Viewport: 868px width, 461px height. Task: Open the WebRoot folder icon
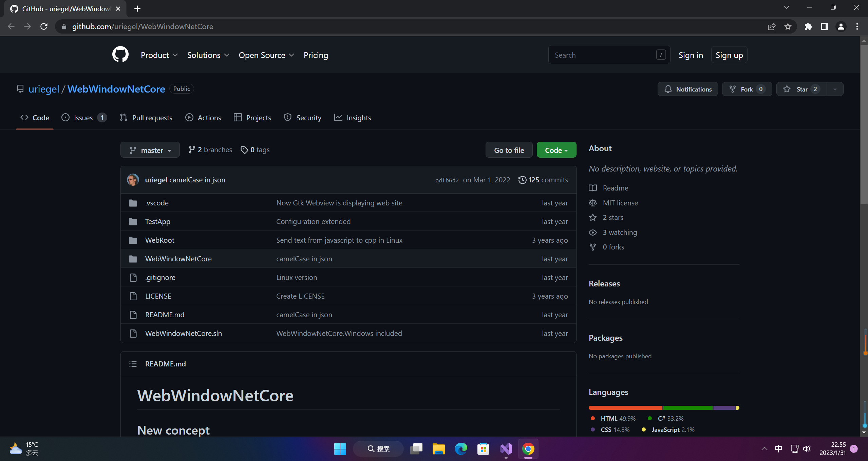(x=133, y=240)
